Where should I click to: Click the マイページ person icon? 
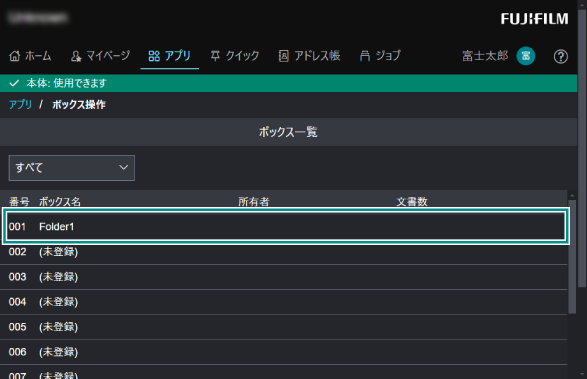click(x=76, y=56)
